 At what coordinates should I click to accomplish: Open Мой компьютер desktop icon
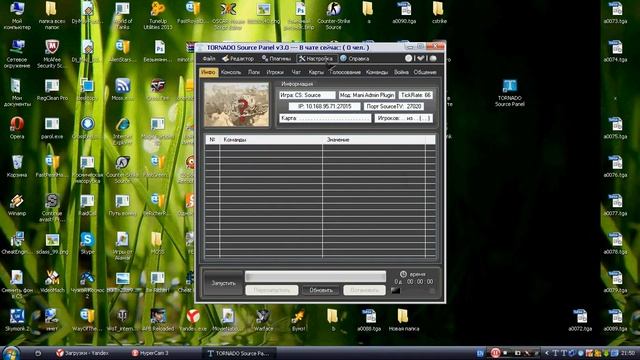point(17,16)
